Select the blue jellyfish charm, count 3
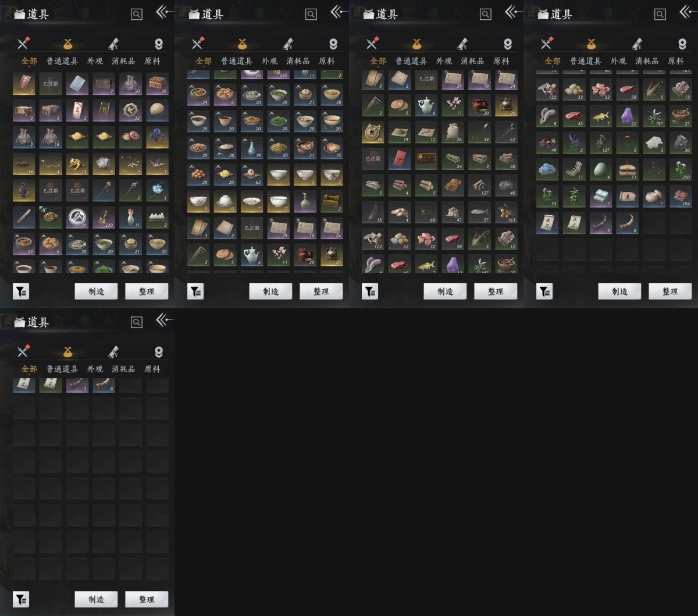This screenshot has width=698, height=616. pos(158,191)
